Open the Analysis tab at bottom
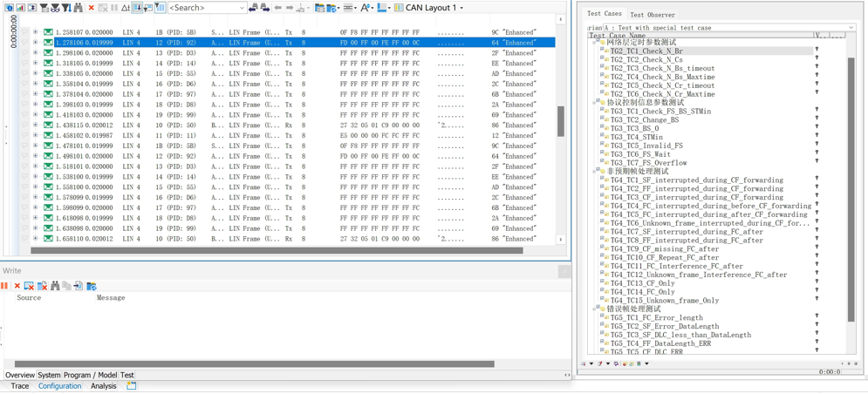 [x=104, y=386]
